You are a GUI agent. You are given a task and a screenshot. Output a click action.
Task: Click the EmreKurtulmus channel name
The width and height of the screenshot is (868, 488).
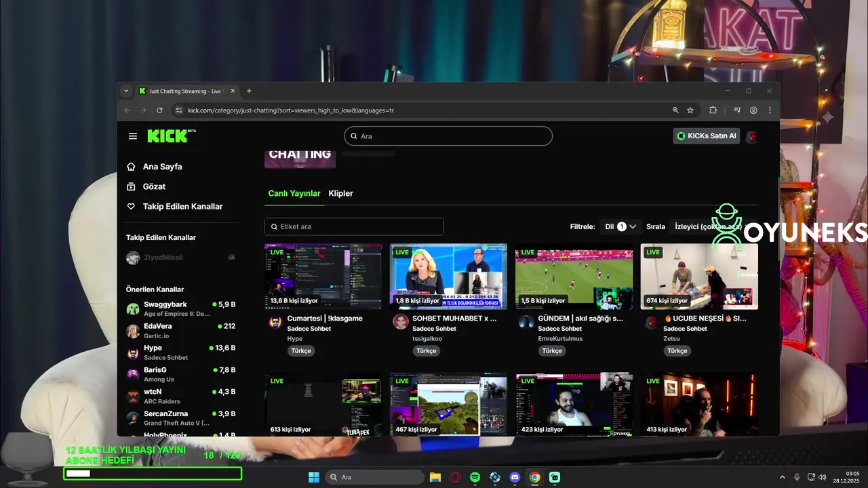click(x=560, y=339)
